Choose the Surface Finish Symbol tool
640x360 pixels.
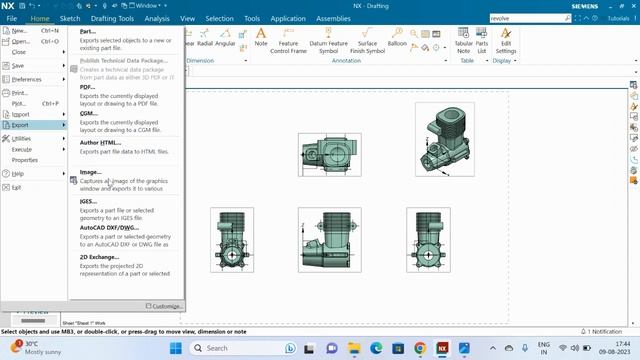(x=367, y=41)
